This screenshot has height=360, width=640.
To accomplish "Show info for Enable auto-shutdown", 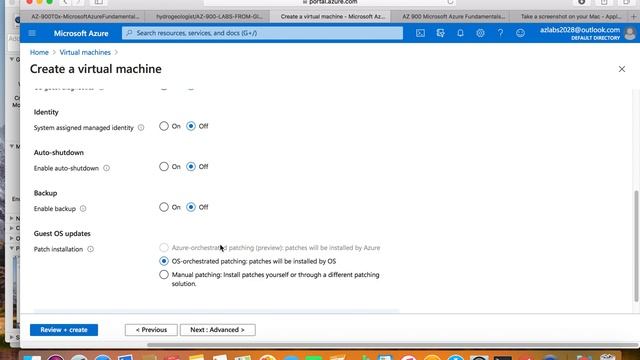I will [x=106, y=168].
